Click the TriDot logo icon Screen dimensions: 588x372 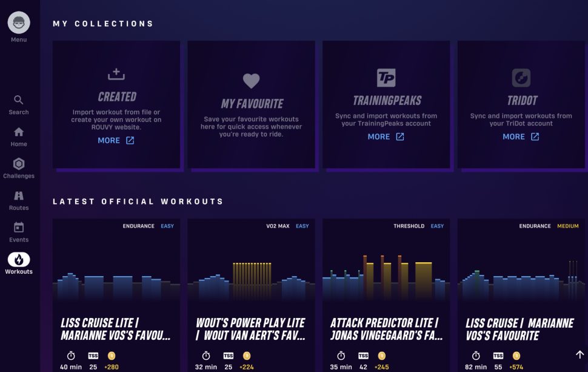521,78
